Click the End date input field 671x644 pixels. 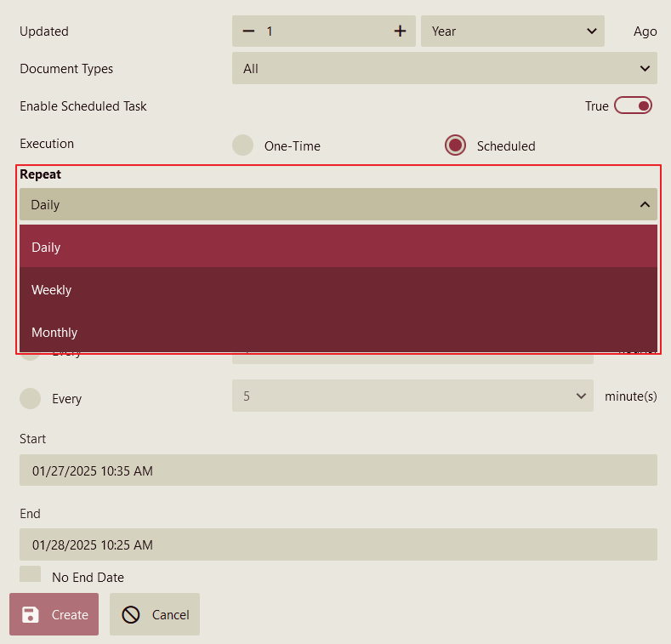pyautogui.click(x=338, y=544)
